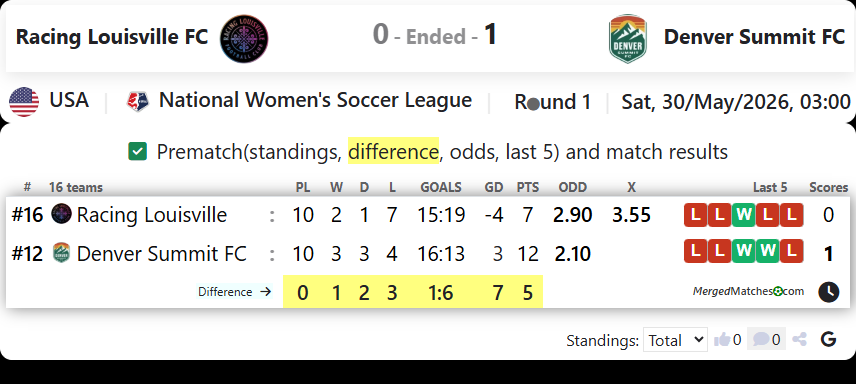Click the Racing Louisville FC team name header
The image size is (856, 384).
tap(112, 37)
